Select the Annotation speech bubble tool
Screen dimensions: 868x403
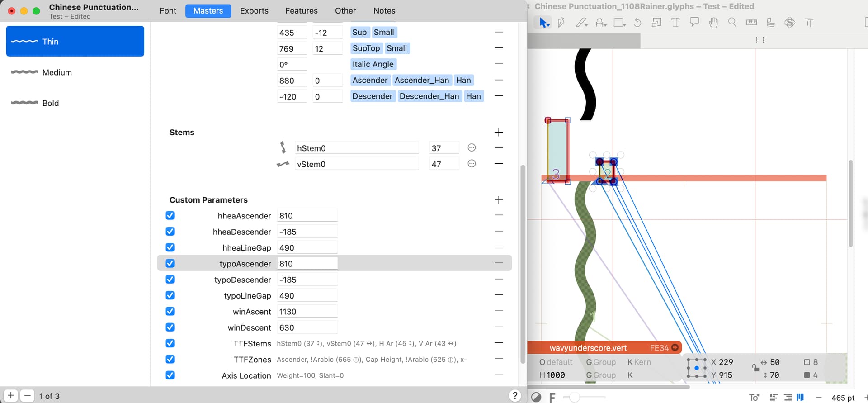click(694, 23)
